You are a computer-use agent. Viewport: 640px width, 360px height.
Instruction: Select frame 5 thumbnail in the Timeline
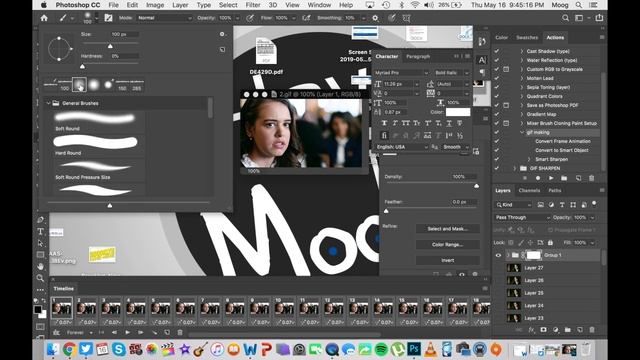coord(160,308)
